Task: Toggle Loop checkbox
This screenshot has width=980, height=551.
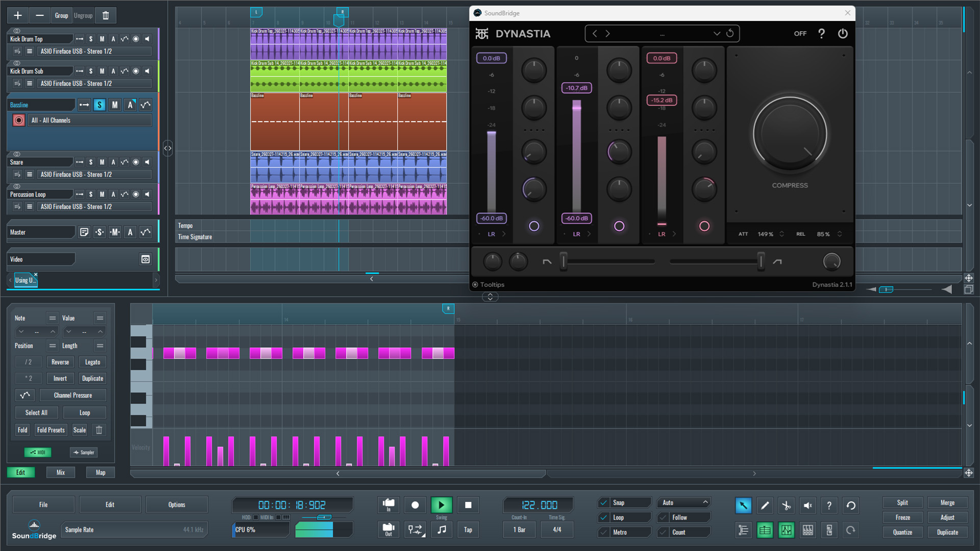Action: coord(603,517)
